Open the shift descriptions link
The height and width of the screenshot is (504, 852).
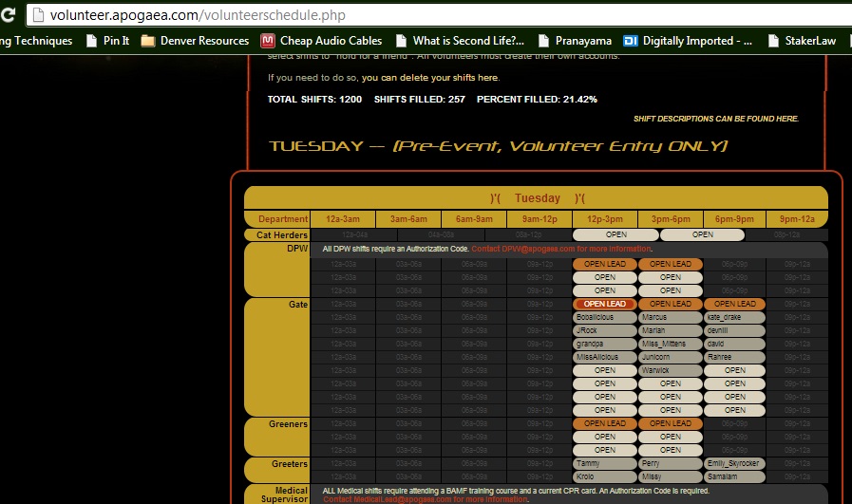point(716,119)
